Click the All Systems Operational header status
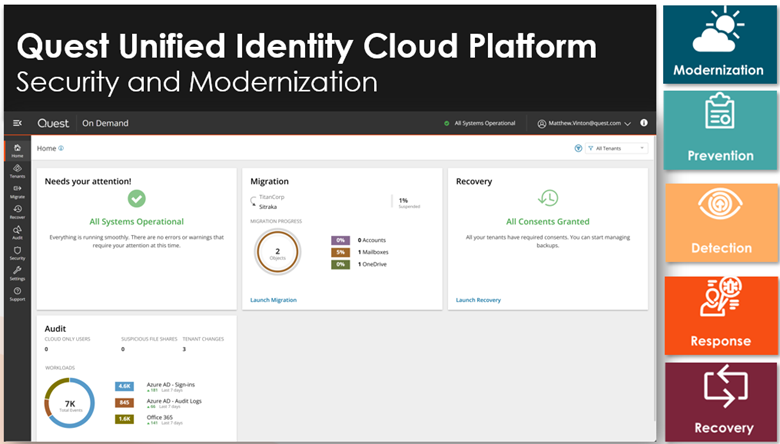The image size is (780, 444). coord(485,123)
